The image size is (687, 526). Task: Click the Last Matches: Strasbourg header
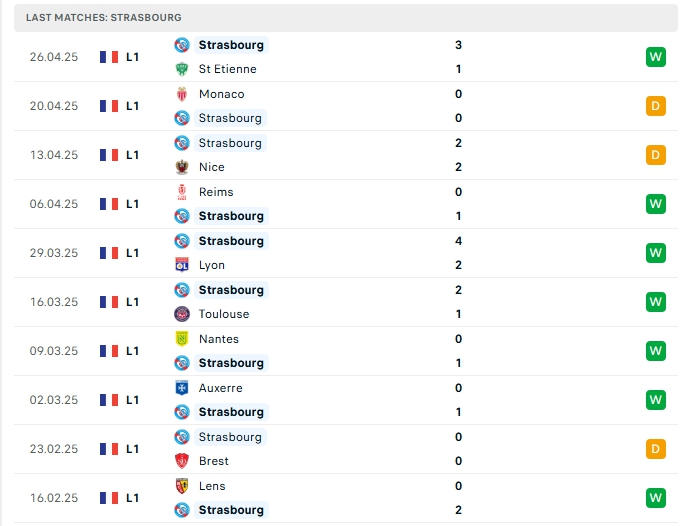click(103, 18)
